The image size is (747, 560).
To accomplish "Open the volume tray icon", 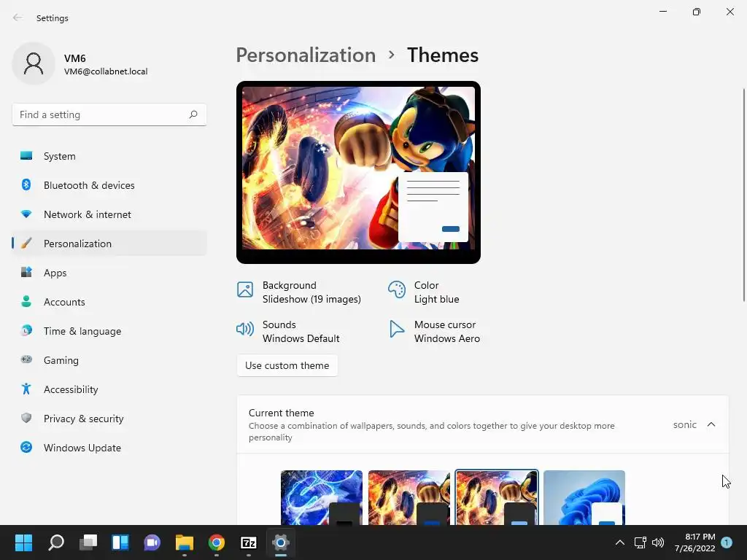I will click(658, 542).
